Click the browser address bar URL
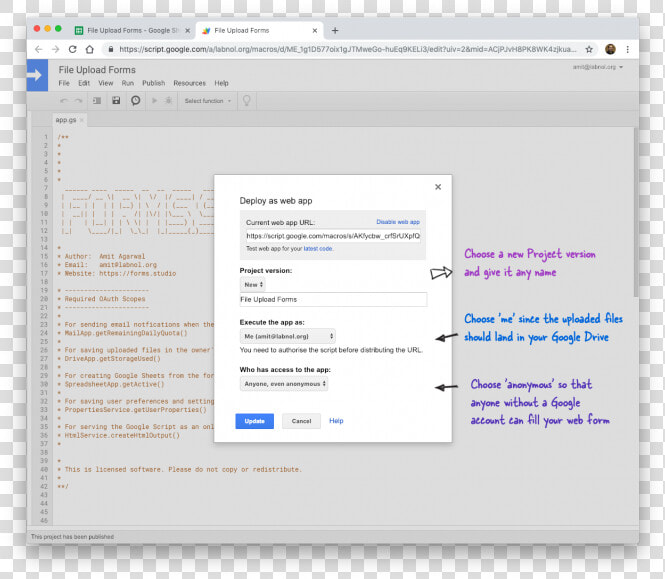665x579 pixels. [348, 49]
